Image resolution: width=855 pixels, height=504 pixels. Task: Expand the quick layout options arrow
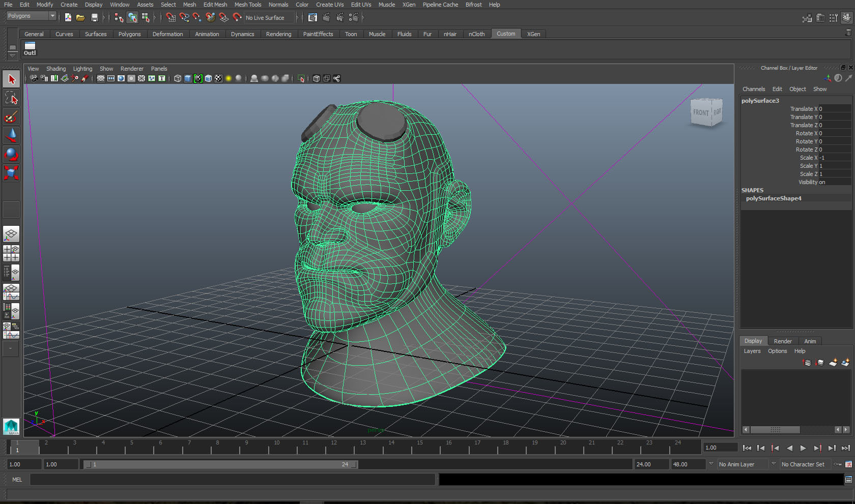click(x=11, y=349)
